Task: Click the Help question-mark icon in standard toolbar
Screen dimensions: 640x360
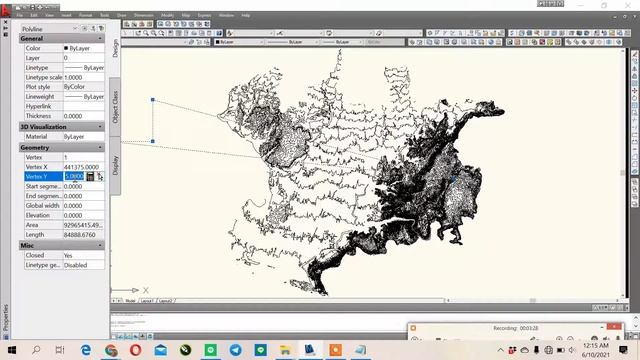Action: tap(219, 33)
